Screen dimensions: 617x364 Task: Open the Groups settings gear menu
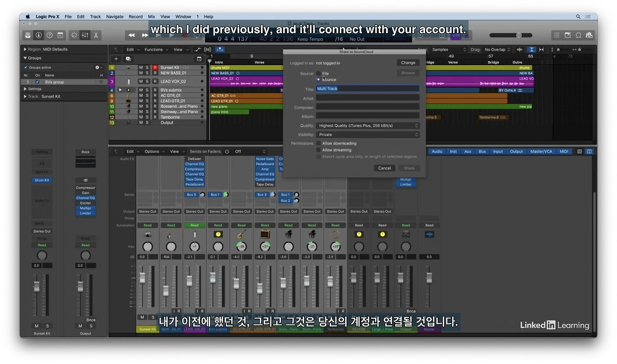[x=98, y=67]
